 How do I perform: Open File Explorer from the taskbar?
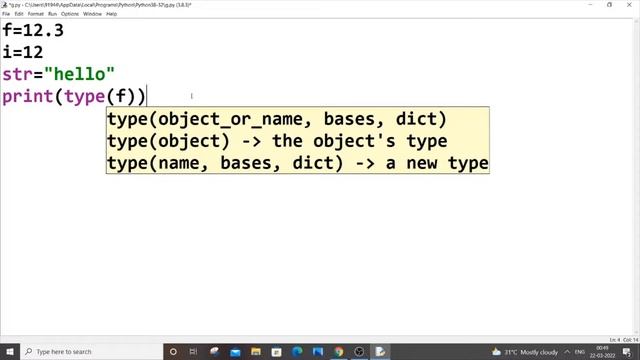tap(256, 351)
